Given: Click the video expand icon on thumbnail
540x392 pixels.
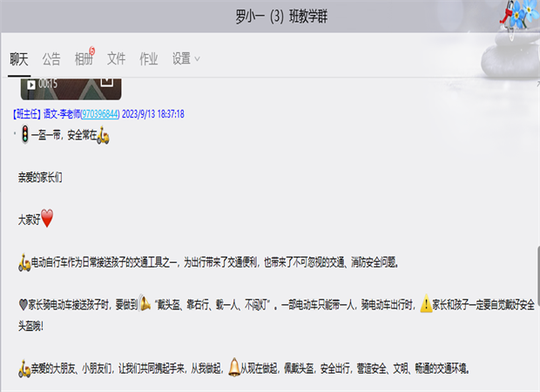Looking at the screenshot, I should click(x=107, y=82).
